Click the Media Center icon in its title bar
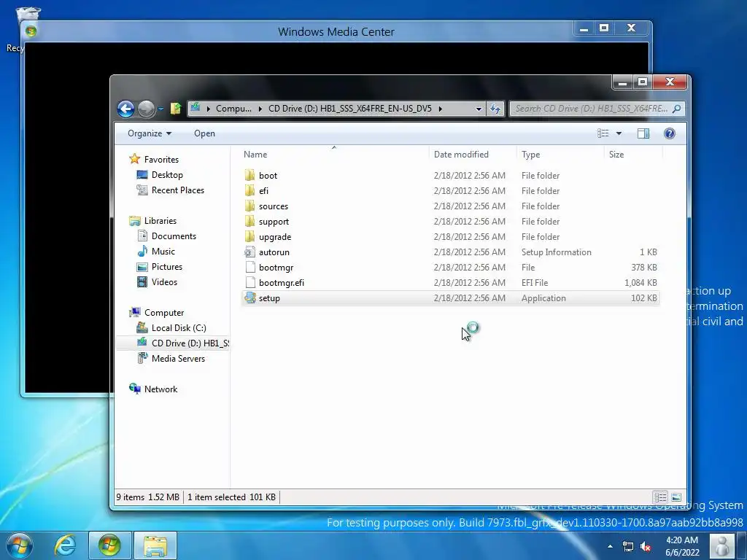 pyautogui.click(x=31, y=31)
